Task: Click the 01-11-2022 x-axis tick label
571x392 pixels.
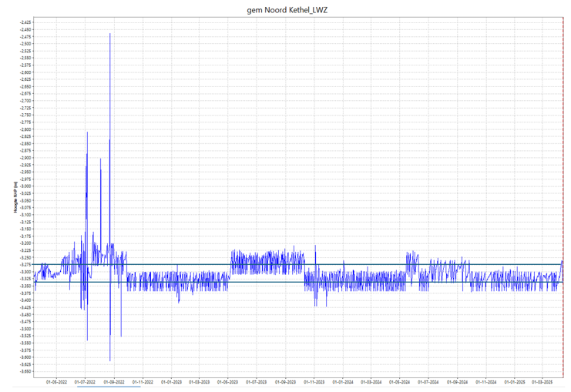Action: coord(143,381)
